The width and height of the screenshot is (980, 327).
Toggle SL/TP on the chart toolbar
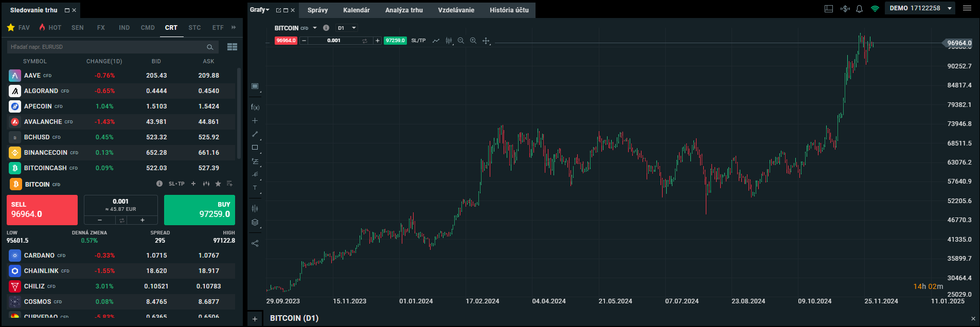pyautogui.click(x=418, y=41)
